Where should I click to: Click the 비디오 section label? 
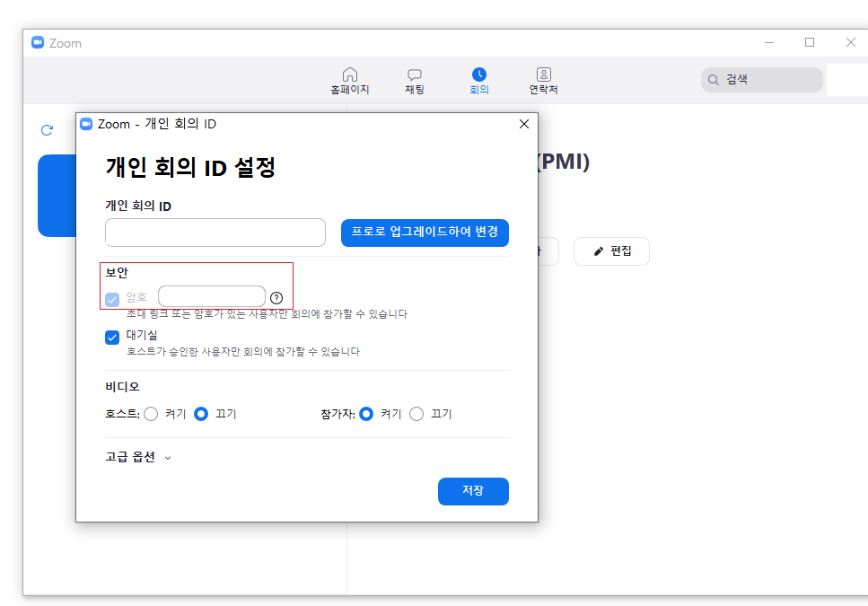pyautogui.click(x=122, y=387)
